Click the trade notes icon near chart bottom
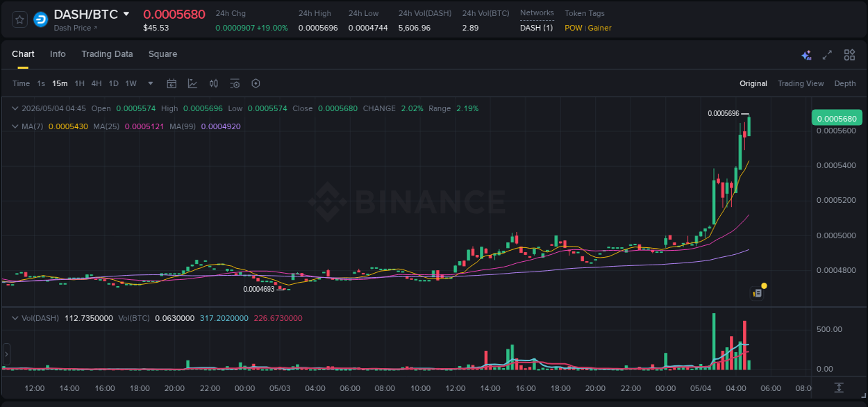 [758, 294]
